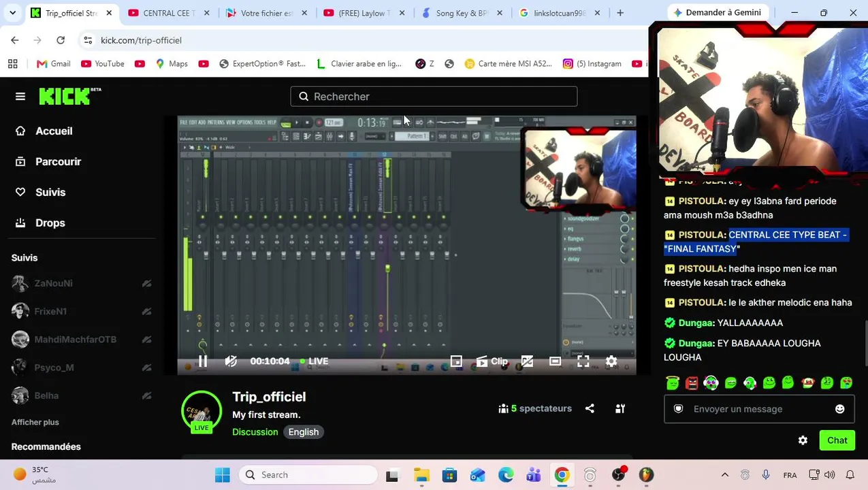Screen dimensions: 868x490
Task: Open picture-in-picture mode in player
Action: [x=456, y=361]
